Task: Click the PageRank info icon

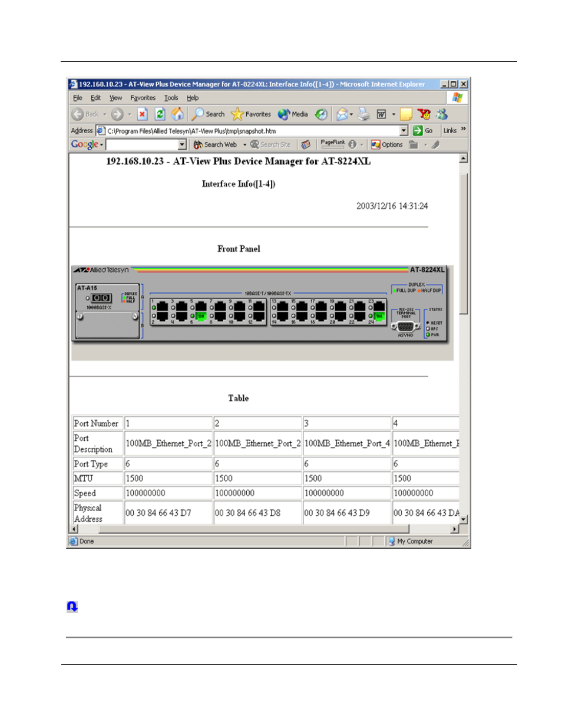Action: click(352, 144)
